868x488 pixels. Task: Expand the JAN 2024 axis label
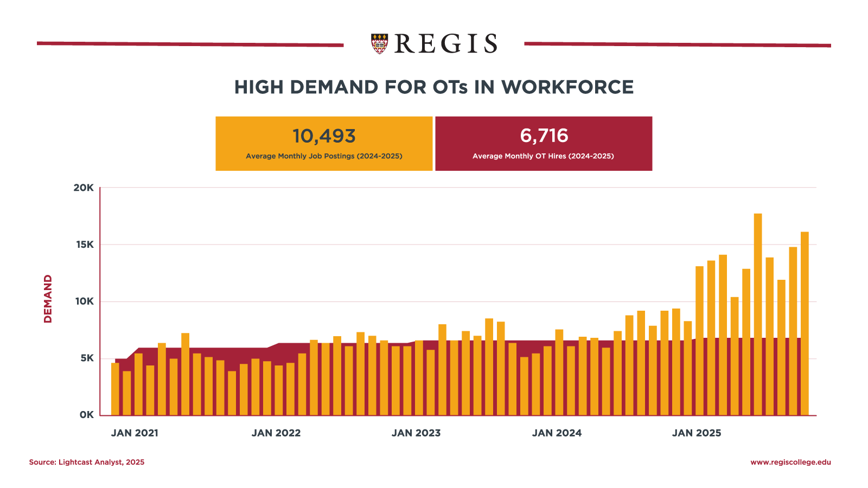pos(556,433)
